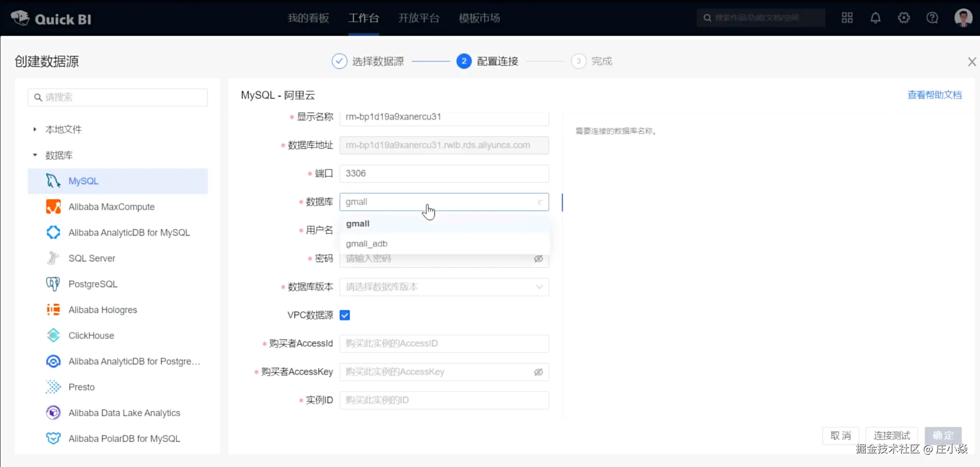Show password with 密码 eye icon
This screenshot has width=980, height=467.
(538, 259)
